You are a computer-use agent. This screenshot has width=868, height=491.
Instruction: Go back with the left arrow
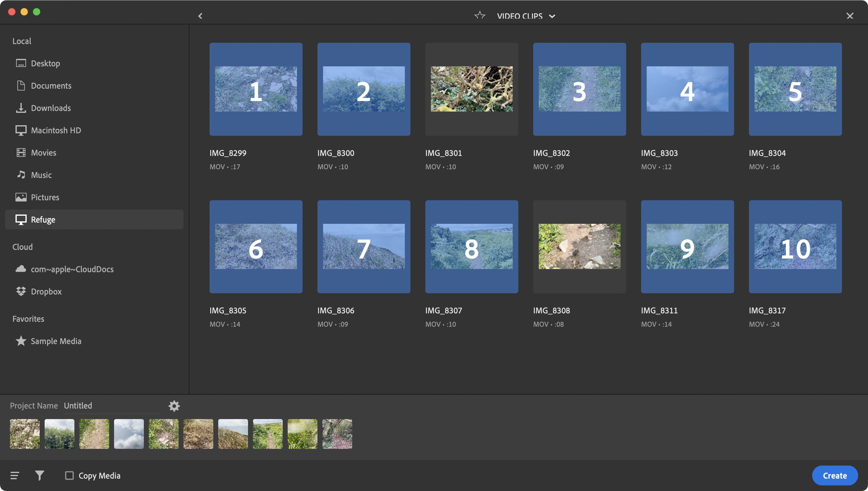pyautogui.click(x=200, y=16)
